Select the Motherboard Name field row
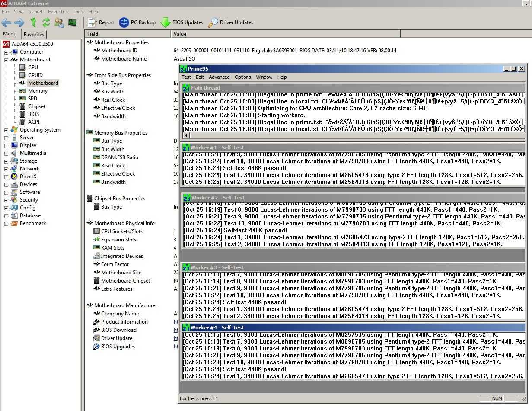Image resolution: width=532 pixels, height=411 pixels. tap(124, 59)
